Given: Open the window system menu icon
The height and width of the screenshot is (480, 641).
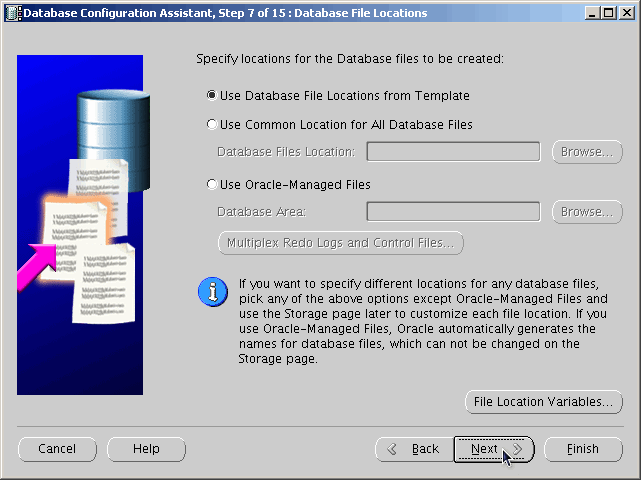Looking at the screenshot, I should (11, 12).
